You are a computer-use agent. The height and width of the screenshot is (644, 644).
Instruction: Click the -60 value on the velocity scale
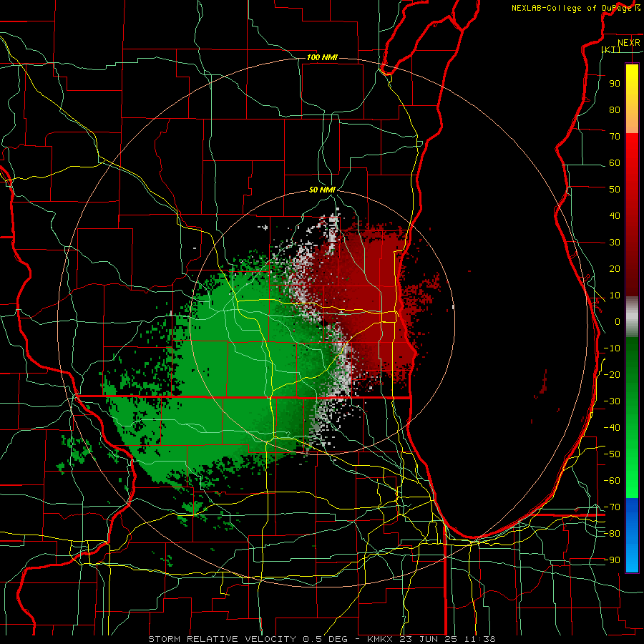pos(612,481)
